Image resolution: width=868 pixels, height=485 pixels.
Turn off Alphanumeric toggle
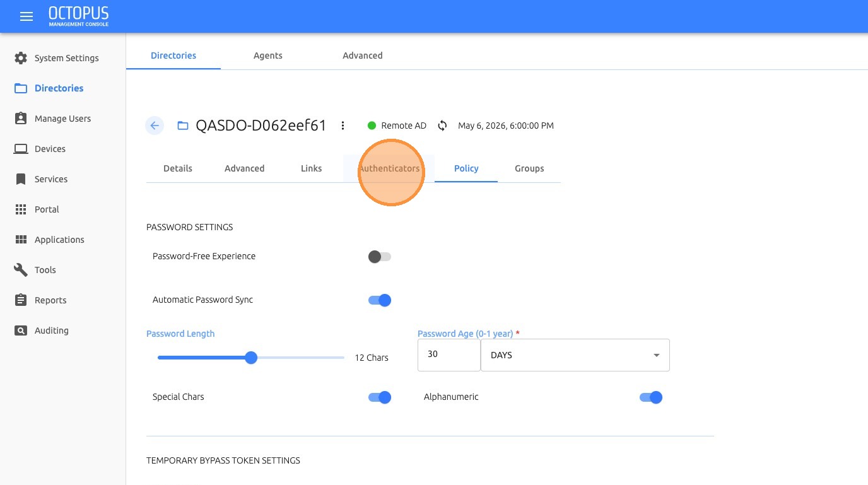coord(651,397)
